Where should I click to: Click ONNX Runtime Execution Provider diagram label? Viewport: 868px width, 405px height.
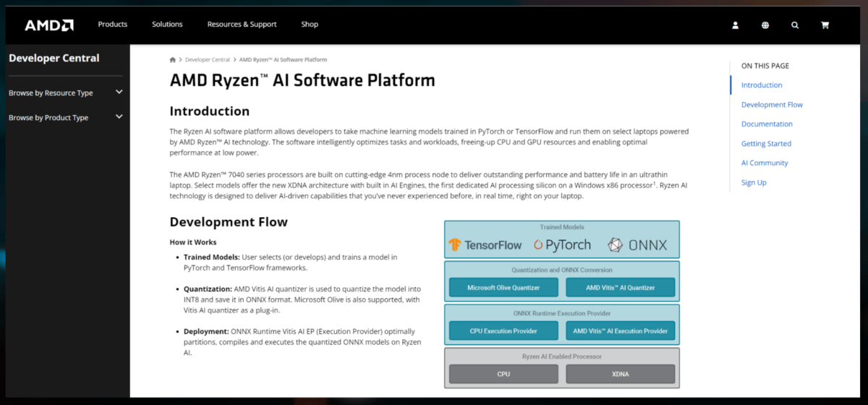tap(562, 313)
